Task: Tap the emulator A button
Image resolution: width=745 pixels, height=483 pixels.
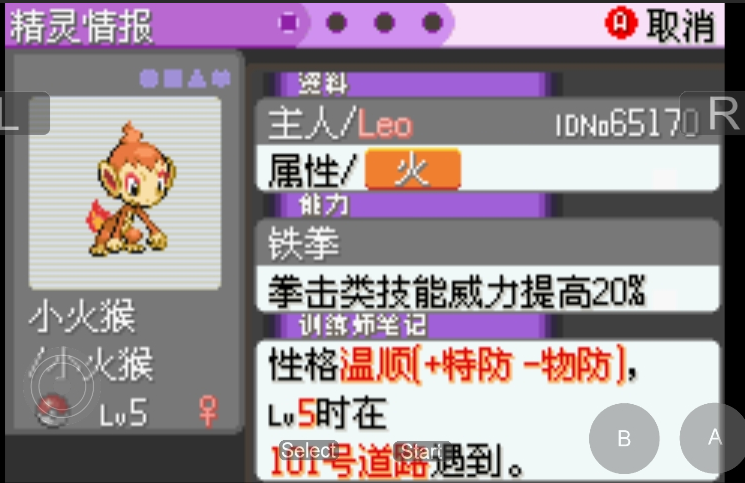Action: pyautogui.click(x=712, y=438)
